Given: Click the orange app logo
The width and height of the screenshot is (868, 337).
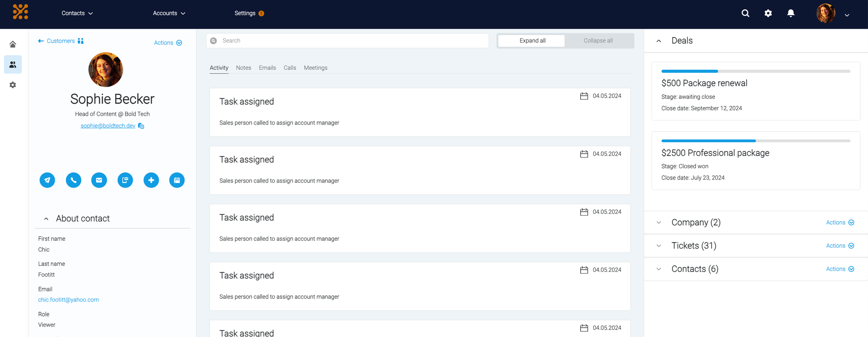Looking at the screenshot, I should pyautogui.click(x=20, y=12).
